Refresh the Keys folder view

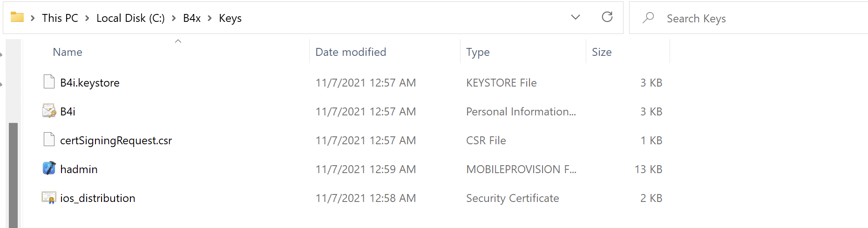[x=607, y=18]
